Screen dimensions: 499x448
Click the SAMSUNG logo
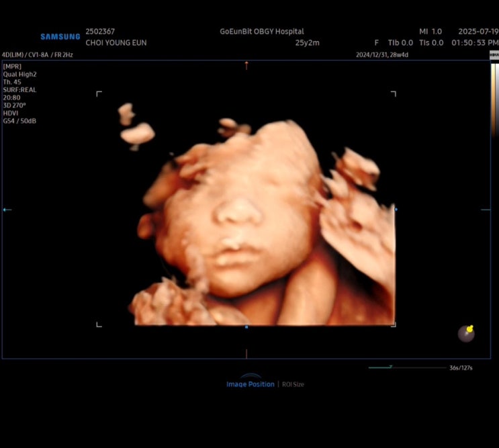click(60, 36)
